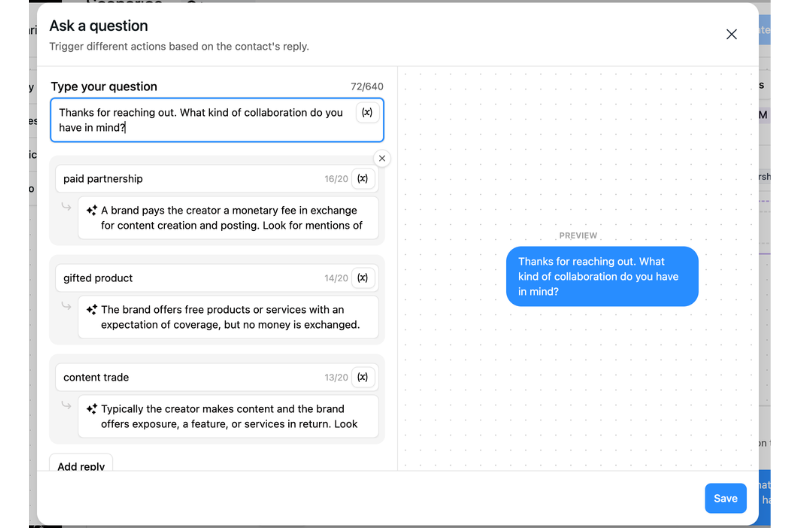
Task: Click the Ask a question heading
Action: tap(98, 26)
